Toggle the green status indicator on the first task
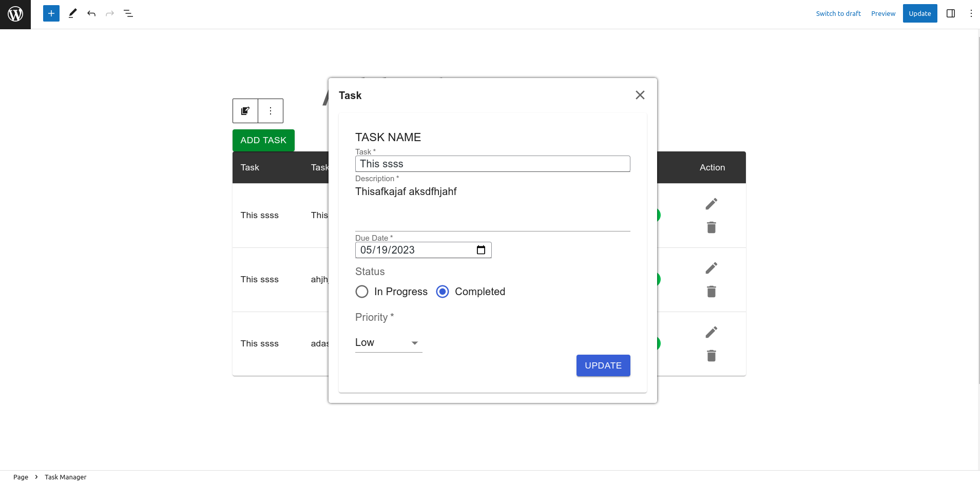Image resolution: width=980 pixels, height=483 pixels. (659, 215)
